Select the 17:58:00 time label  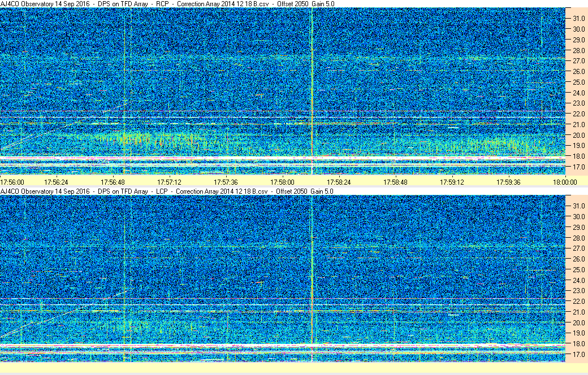pos(282,182)
